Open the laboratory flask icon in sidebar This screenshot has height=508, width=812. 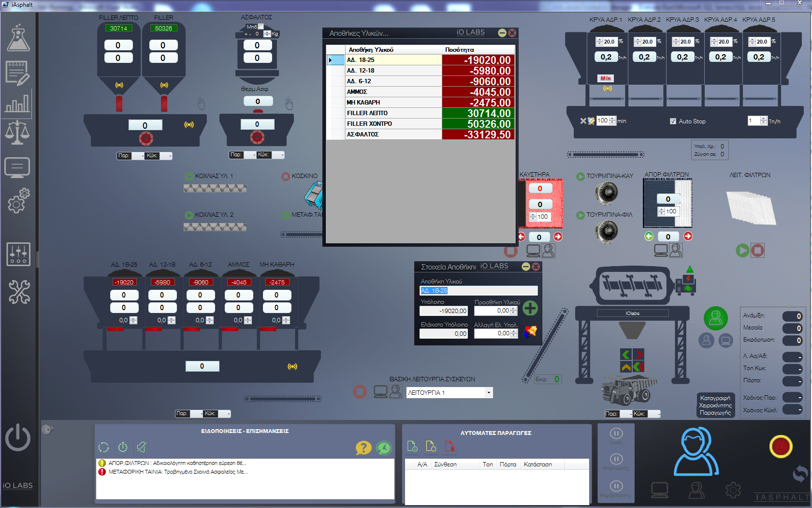click(x=18, y=38)
